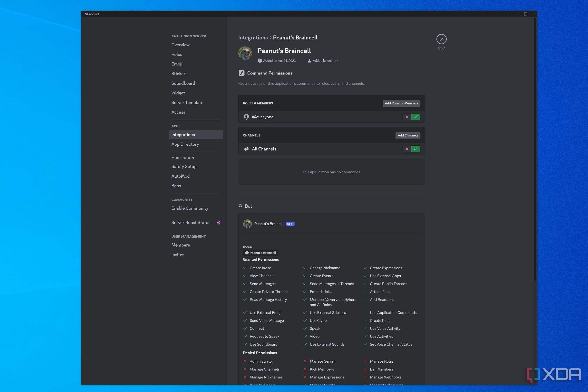Click the Add Roles or Members button
This screenshot has width=588, height=392.
click(x=401, y=103)
